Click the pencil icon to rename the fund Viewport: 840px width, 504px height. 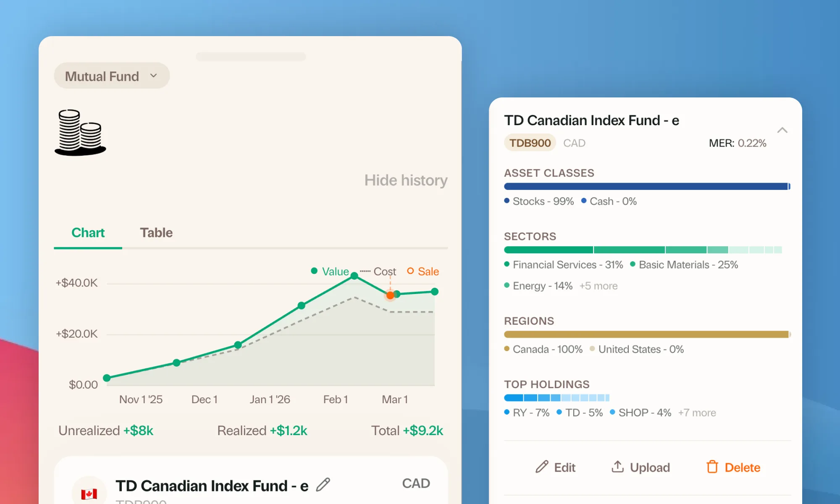323,485
